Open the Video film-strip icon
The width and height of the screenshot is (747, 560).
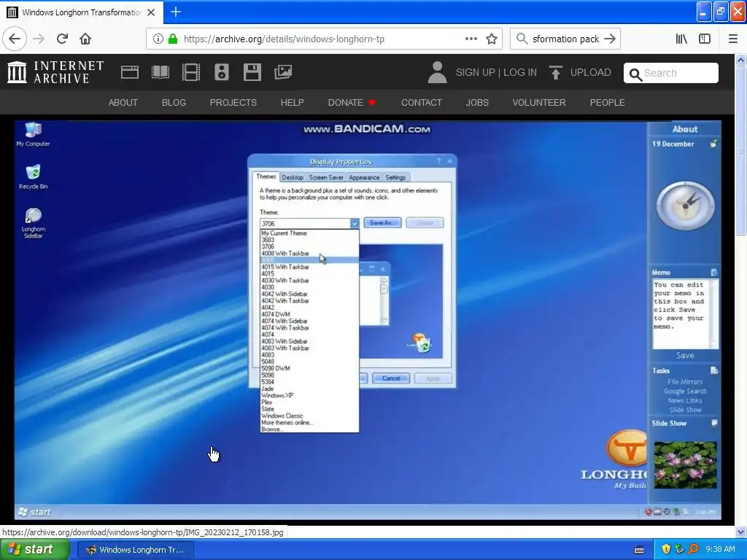191,72
